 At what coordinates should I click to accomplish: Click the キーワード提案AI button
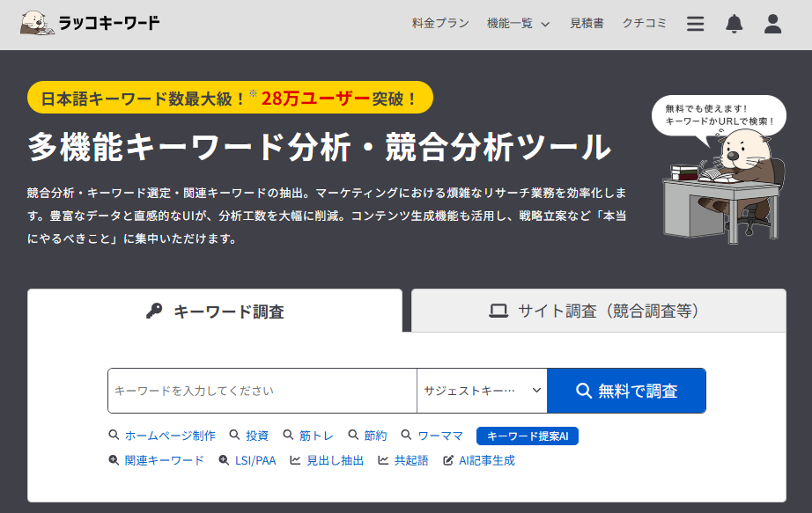point(527,436)
